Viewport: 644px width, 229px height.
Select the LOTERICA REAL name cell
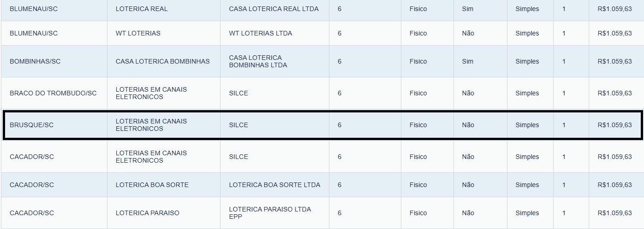pos(142,9)
